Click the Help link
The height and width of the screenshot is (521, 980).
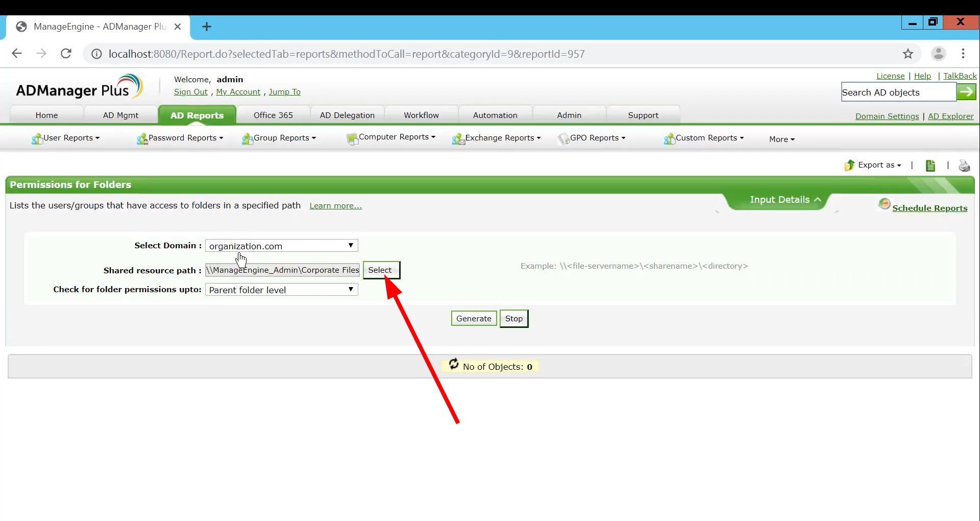(x=922, y=76)
